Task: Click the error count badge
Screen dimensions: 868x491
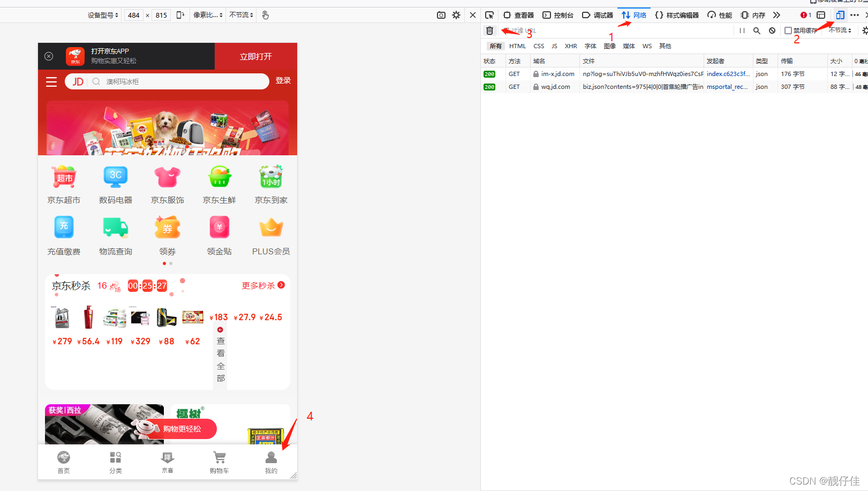Action: click(x=806, y=15)
